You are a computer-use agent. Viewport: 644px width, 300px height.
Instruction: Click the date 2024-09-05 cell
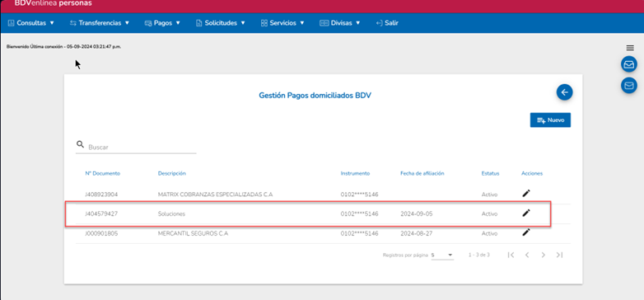(x=417, y=214)
